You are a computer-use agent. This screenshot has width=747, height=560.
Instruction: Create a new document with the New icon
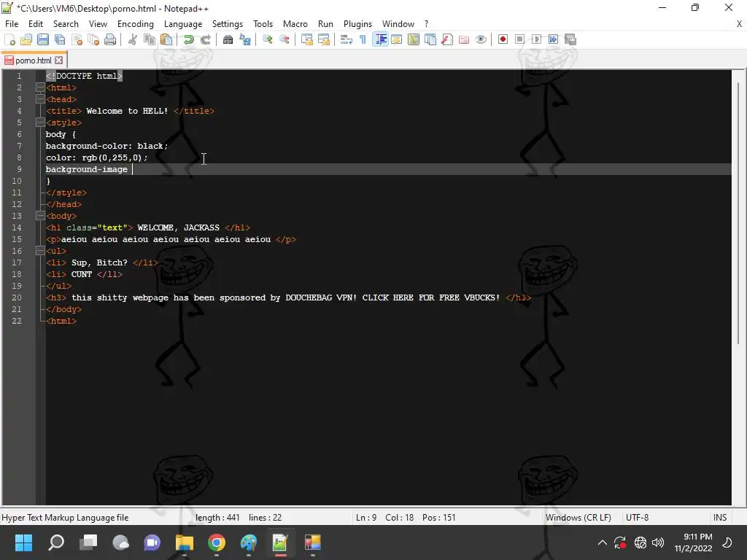pos(10,39)
